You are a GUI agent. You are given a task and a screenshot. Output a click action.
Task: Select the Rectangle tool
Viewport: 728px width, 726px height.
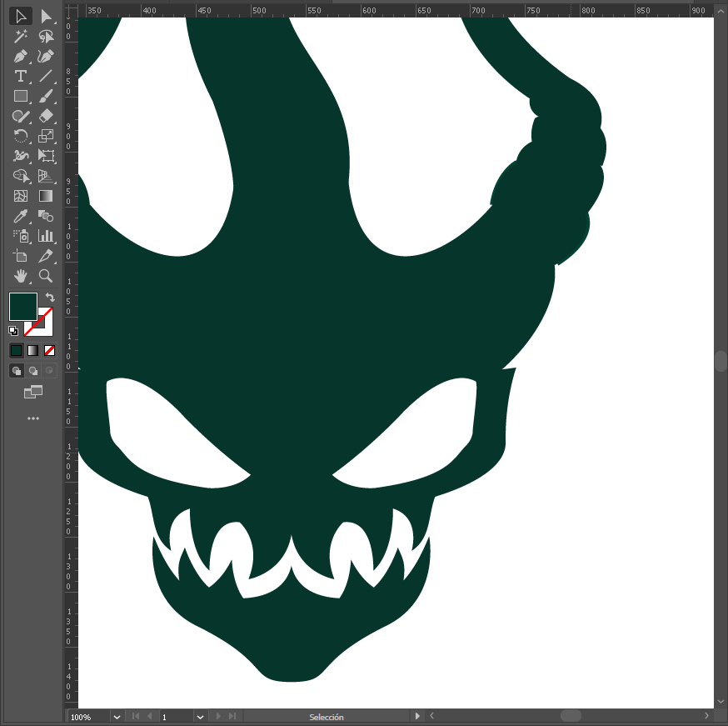[x=21, y=96]
